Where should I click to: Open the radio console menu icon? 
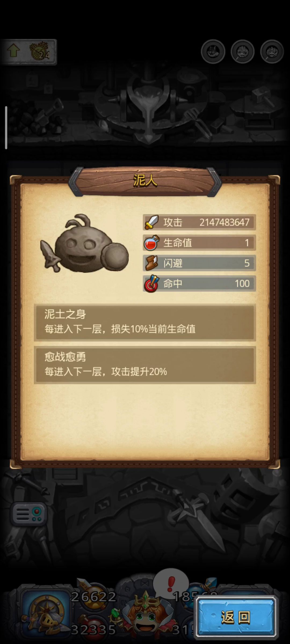tap(29, 514)
